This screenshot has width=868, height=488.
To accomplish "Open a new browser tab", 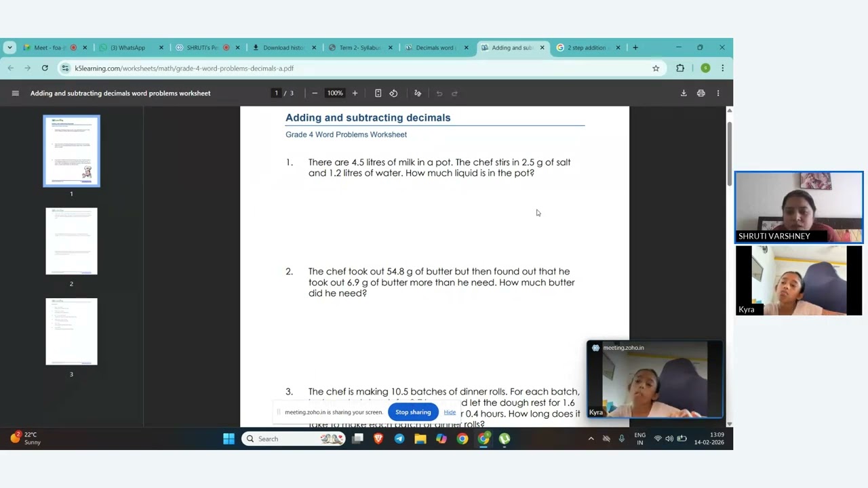I will coord(635,47).
